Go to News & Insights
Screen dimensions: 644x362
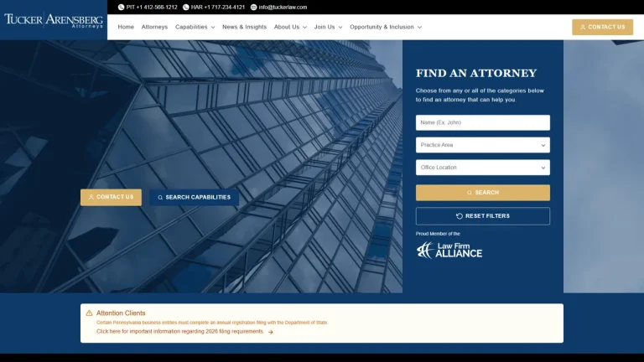click(244, 27)
